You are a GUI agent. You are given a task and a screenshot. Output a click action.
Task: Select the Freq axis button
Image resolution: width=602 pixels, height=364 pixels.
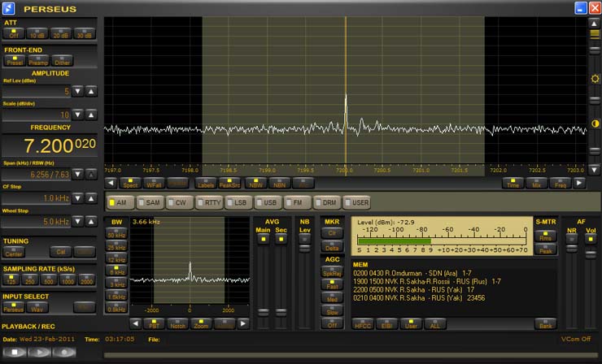[x=561, y=184]
